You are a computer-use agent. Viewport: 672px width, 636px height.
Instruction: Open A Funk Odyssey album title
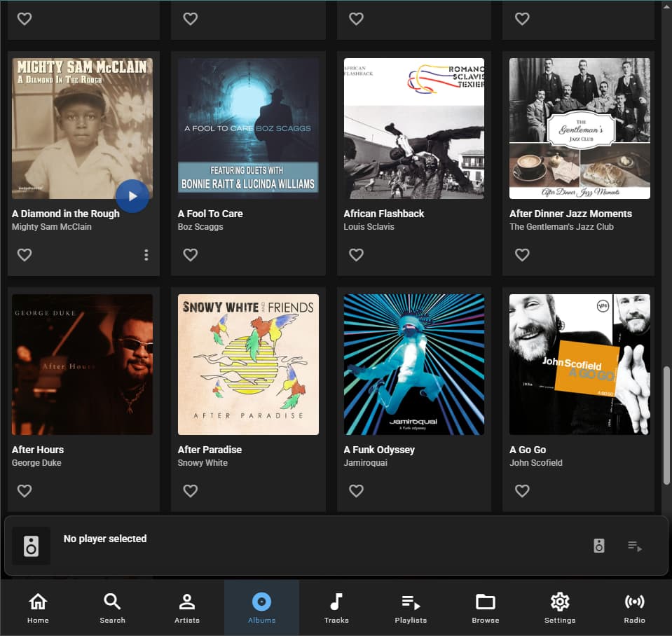point(379,450)
